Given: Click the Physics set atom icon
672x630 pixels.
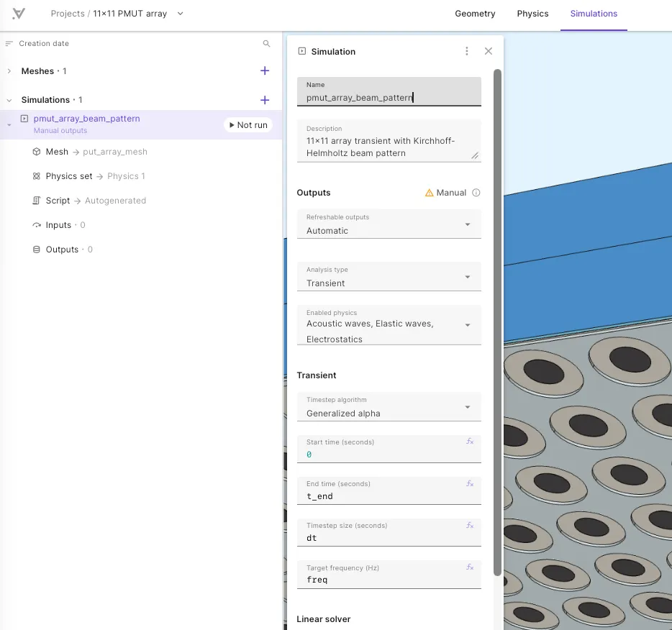Looking at the screenshot, I should coord(37,176).
